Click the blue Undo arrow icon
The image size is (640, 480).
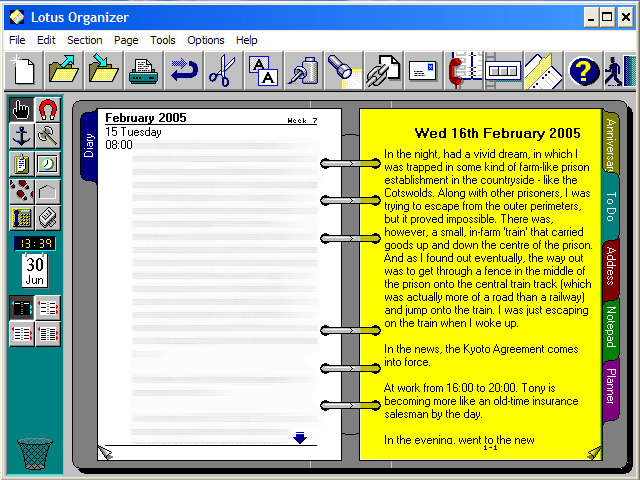184,71
